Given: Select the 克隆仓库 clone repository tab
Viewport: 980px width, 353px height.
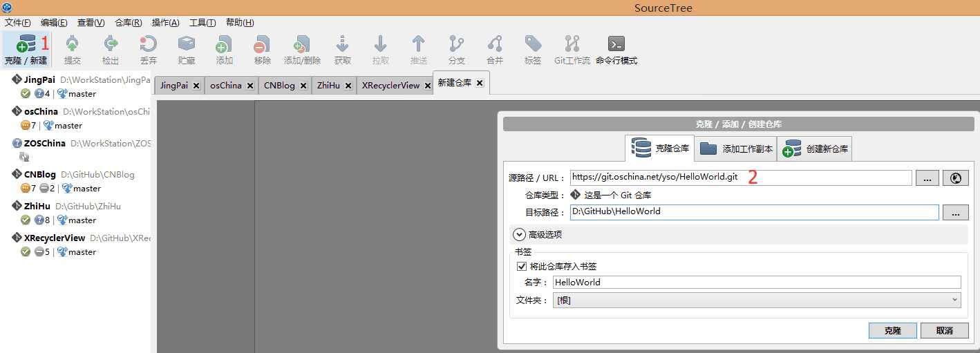Looking at the screenshot, I should [x=660, y=149].
